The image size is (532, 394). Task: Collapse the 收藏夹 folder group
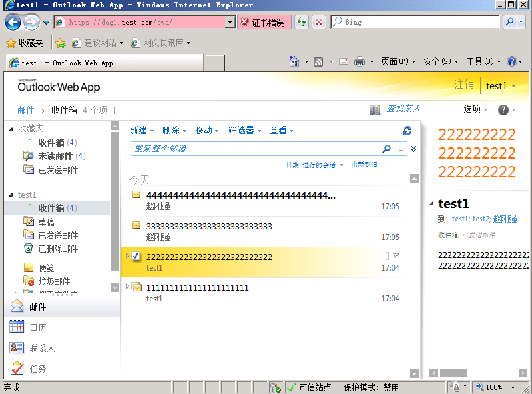tap(11, 129)
